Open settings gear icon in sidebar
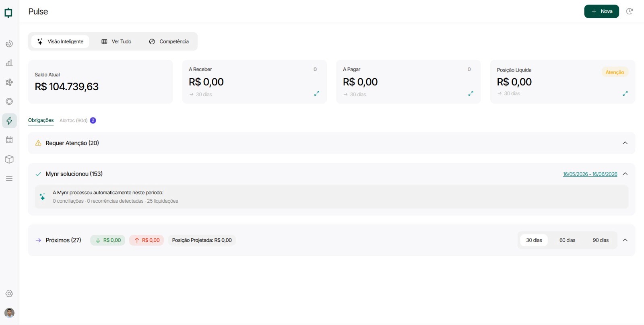This screenshot has height=325, width=644. pos(9,294)
